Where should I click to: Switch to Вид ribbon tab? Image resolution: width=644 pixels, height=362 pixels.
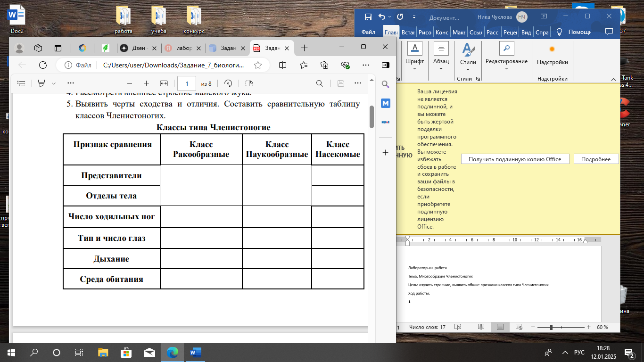tap(526, 32)
